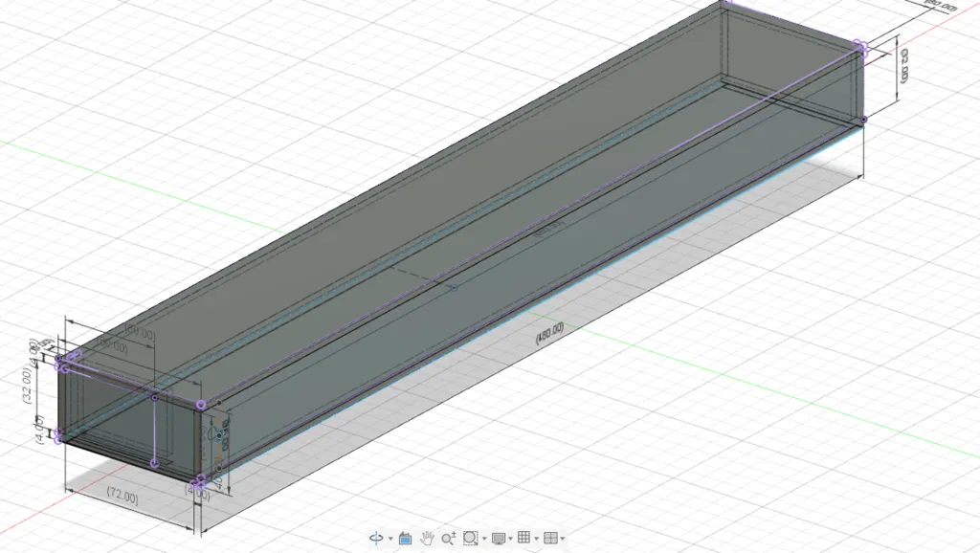Image resolution: width=980 pixels, height=553 pixels.
Task: Open the Display Settings icon
Action: (499, 538)
